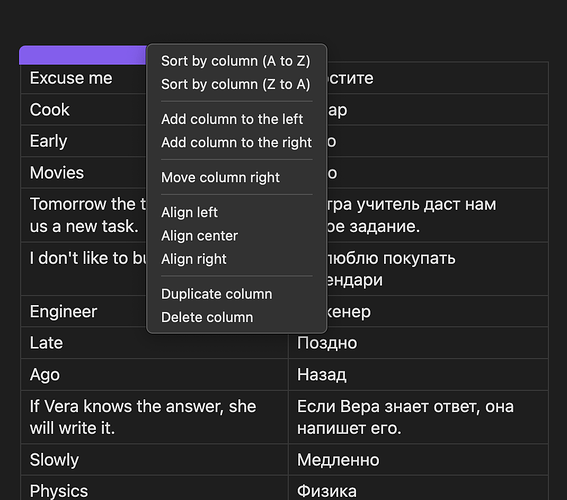The width and height of the screenshot is (567, 500).
Task: Click the 'Cook' table cell
Action: pyautogui.click(x=84, y=110)
